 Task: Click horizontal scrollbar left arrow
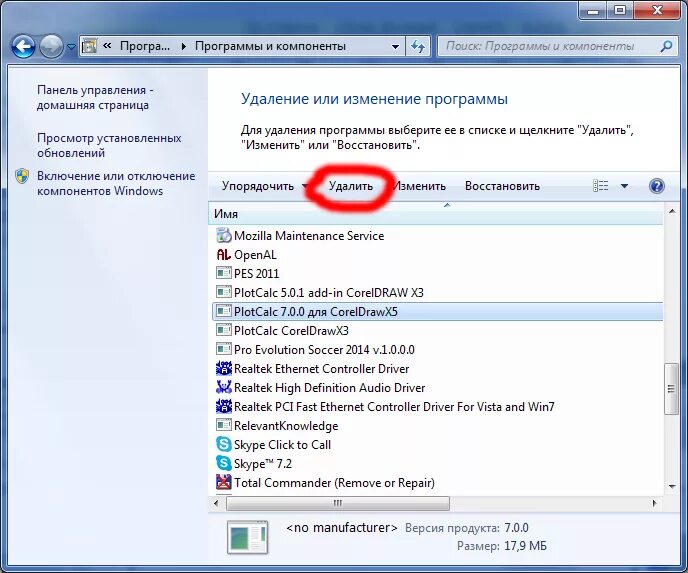pyautogui.click(x=216, y=503)
